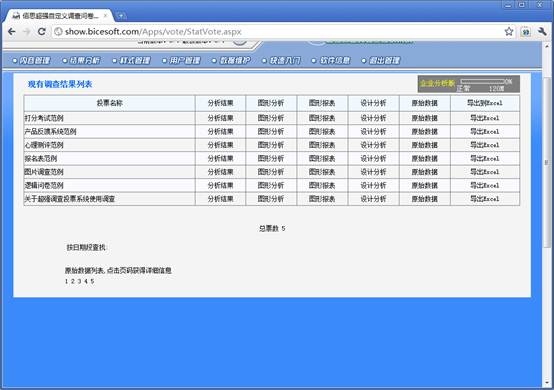Click 导出Excel in 报名表范例 row
This screenshot has width=554, height=390.
(485, 158)
